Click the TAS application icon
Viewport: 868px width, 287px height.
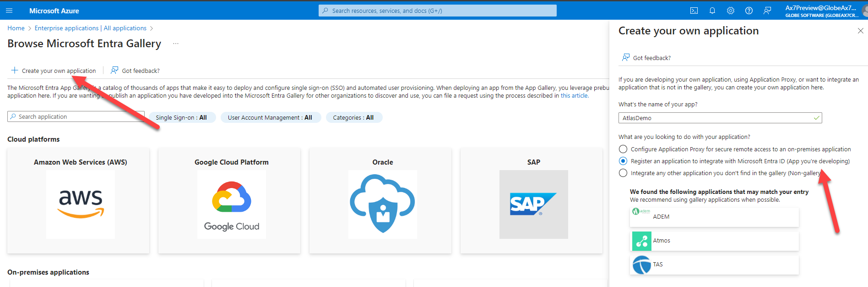pyautogui.click(x=641, y=265)
